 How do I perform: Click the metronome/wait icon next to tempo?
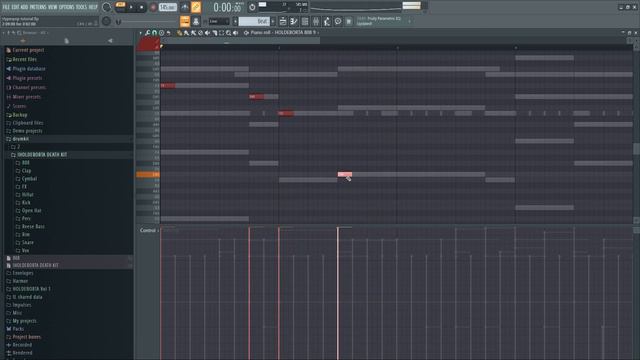tap(184, 7)
